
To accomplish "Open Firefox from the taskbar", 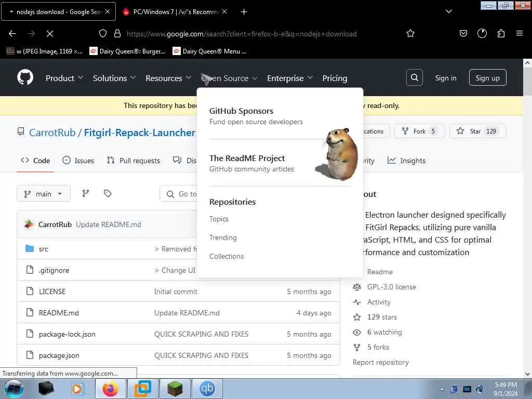I will point(111,389).
